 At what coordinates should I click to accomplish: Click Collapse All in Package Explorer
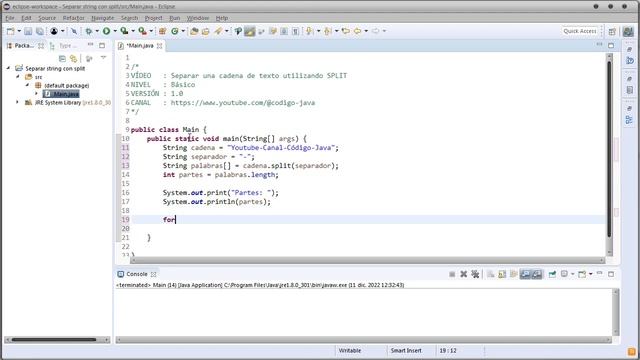coord(62,58)
